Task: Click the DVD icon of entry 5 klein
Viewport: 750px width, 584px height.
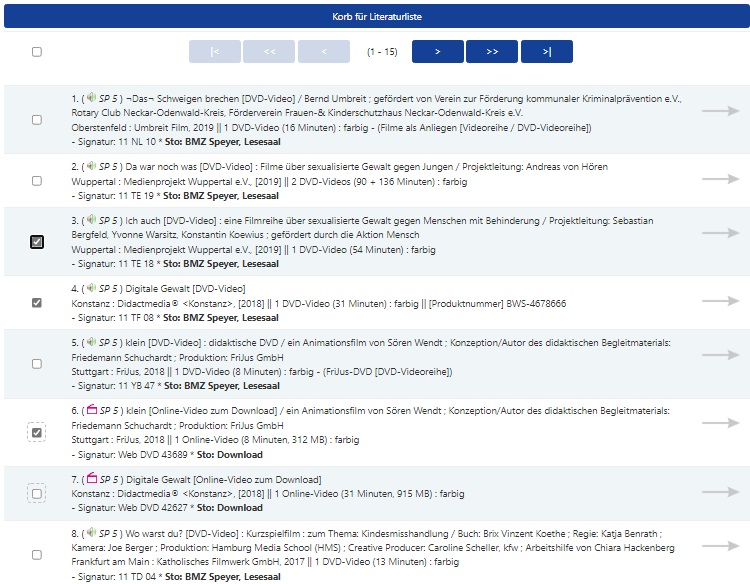Action: (x=91, y=342)
